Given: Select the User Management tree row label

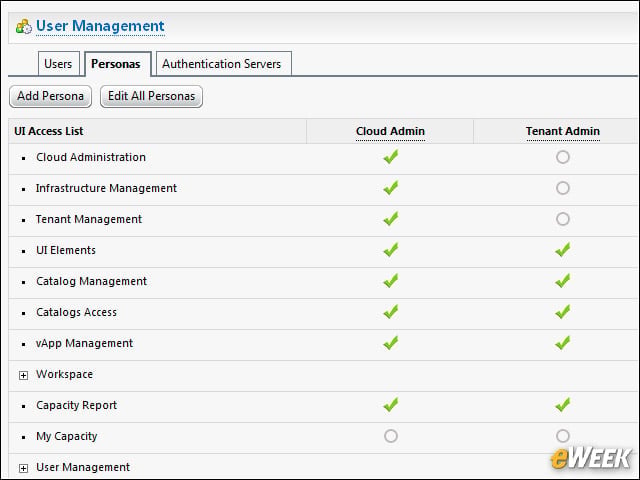Looking at the screenshot, I should (x=83, y=467).
